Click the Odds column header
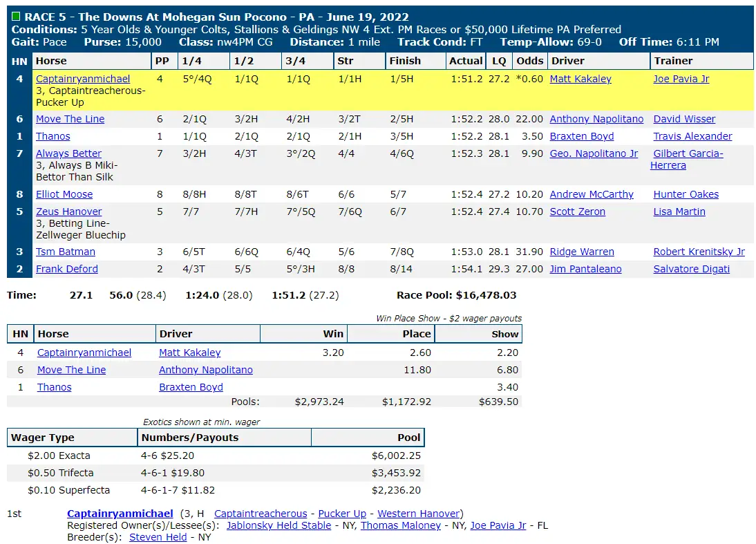756x544 pixels. coord(530,61)
